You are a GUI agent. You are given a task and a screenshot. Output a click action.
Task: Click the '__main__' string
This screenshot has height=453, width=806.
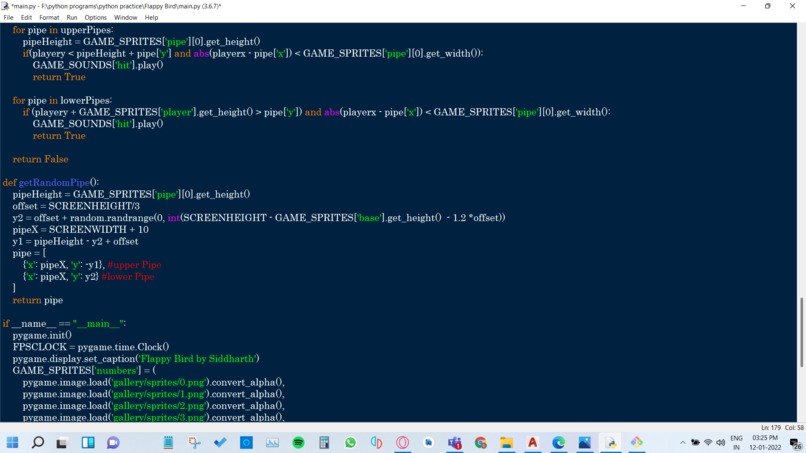click(x=98, y=324)
